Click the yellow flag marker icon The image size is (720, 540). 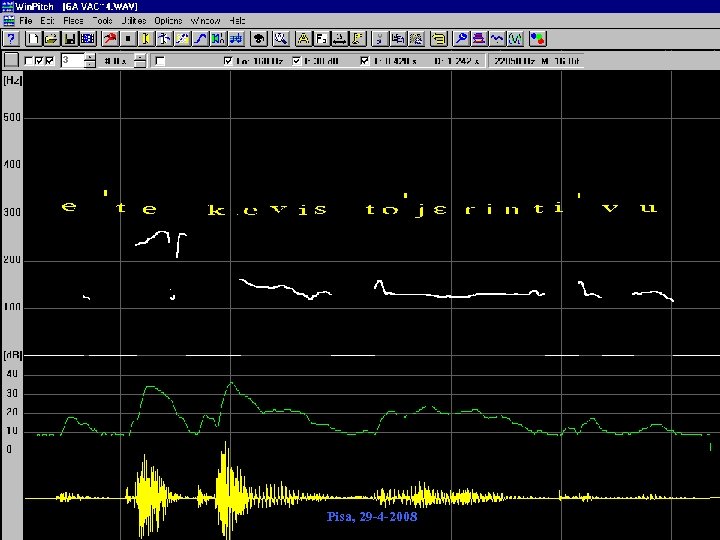pyautogui.click(x=357, y=39)
